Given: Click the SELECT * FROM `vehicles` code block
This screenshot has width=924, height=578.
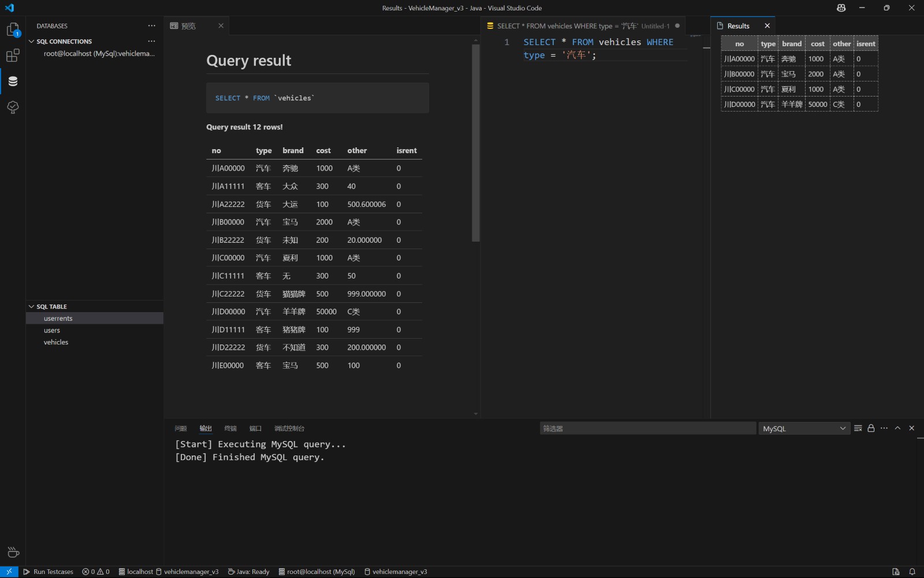Looking at the screenshot, I should pos(318,98).
